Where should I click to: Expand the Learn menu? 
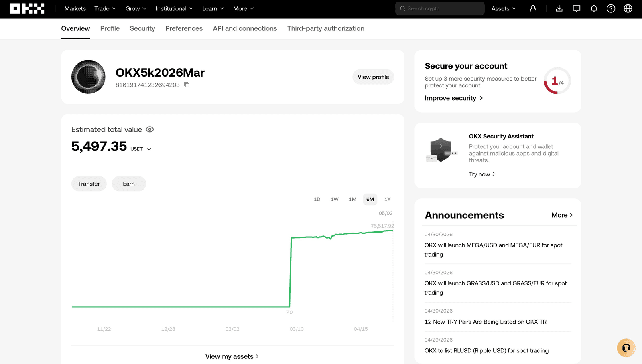coord(213,8)
